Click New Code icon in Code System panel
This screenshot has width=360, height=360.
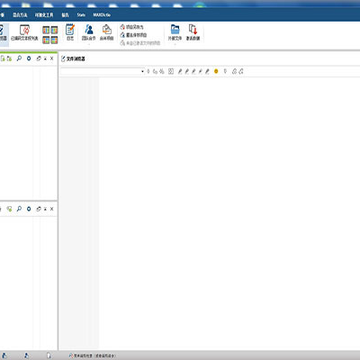coord(9,209)
